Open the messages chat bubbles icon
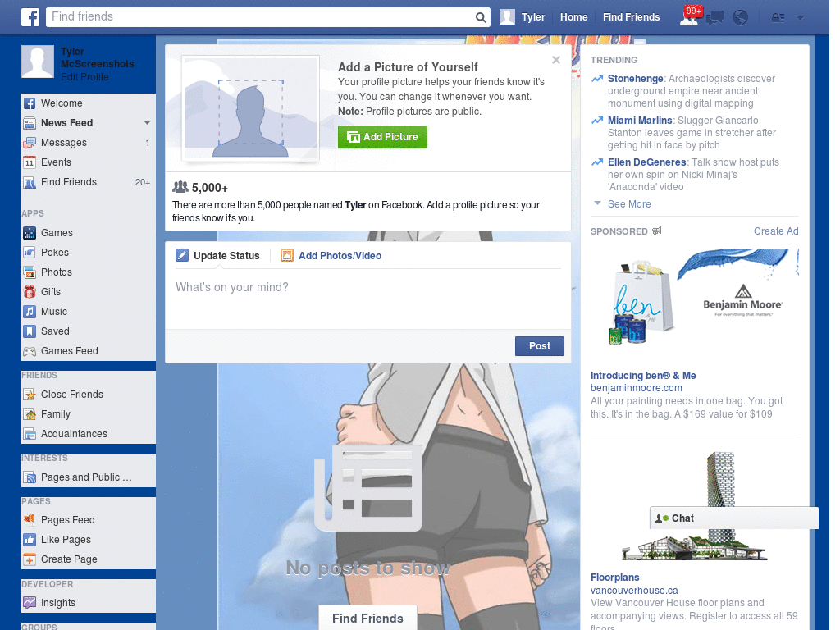Viewport: 840px width, 630px height. 714,18
